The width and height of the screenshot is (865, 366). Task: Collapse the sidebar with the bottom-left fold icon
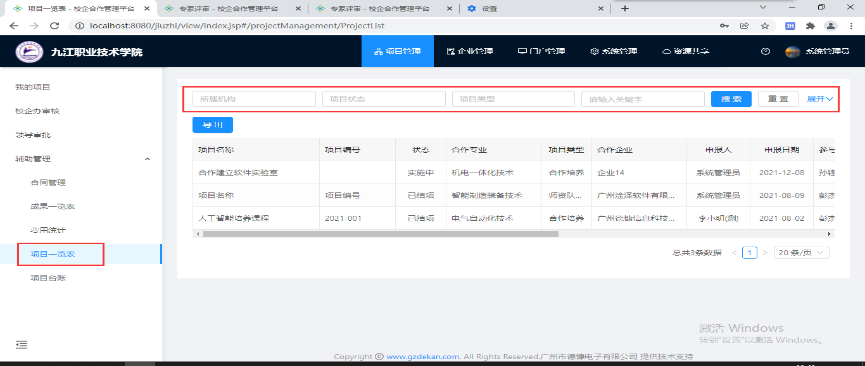[22, 344]
